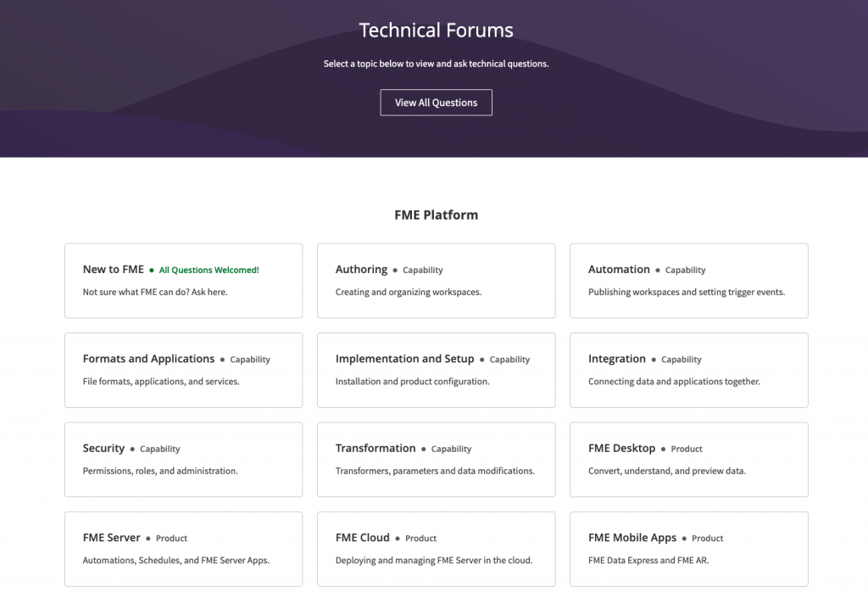Visit the FME Mobile Apps forum
The height and width of the screenshot is (598, 868).
click(632, 537)
